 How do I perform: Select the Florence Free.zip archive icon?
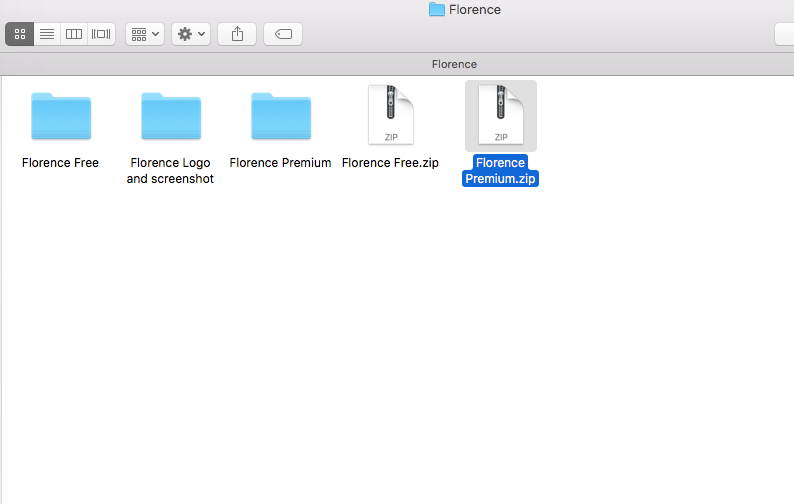(x=390, y=115)
